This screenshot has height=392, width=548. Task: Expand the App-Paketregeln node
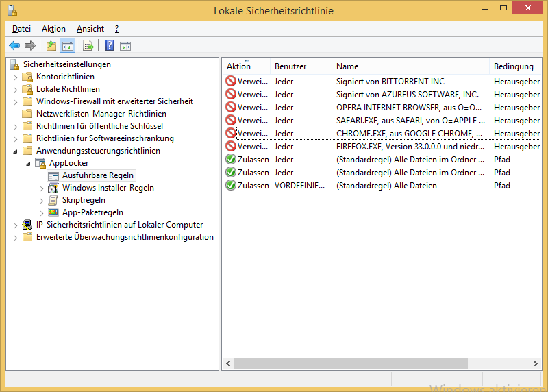tap(41, 213)
